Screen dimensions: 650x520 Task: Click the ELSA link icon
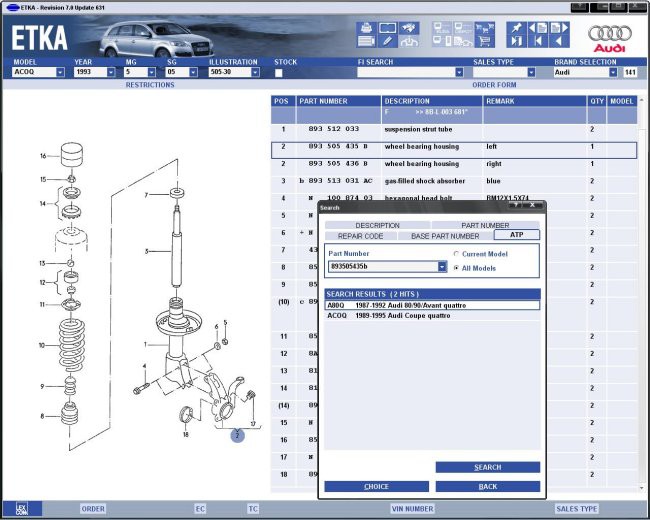pos(442,28)
